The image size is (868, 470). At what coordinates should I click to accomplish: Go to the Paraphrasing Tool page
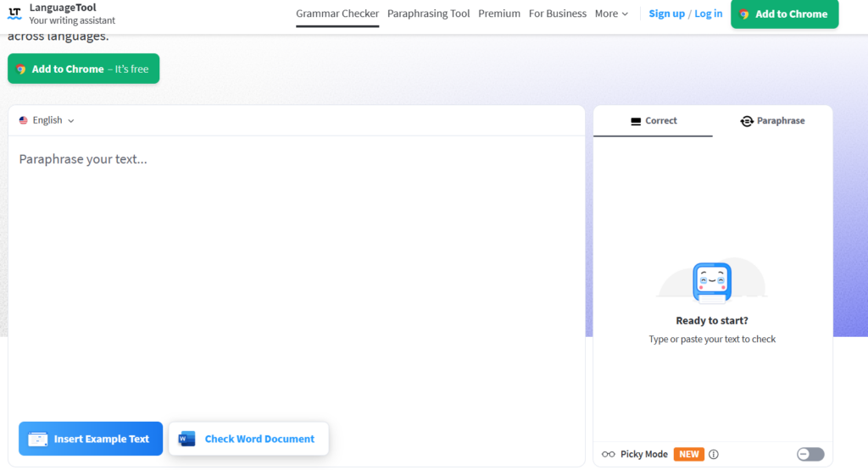click(x=428, y=14)
